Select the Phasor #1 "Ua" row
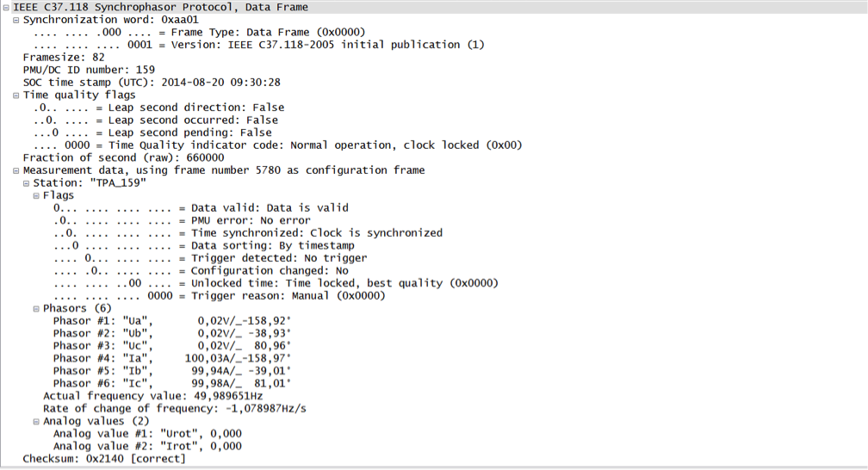 171,320
